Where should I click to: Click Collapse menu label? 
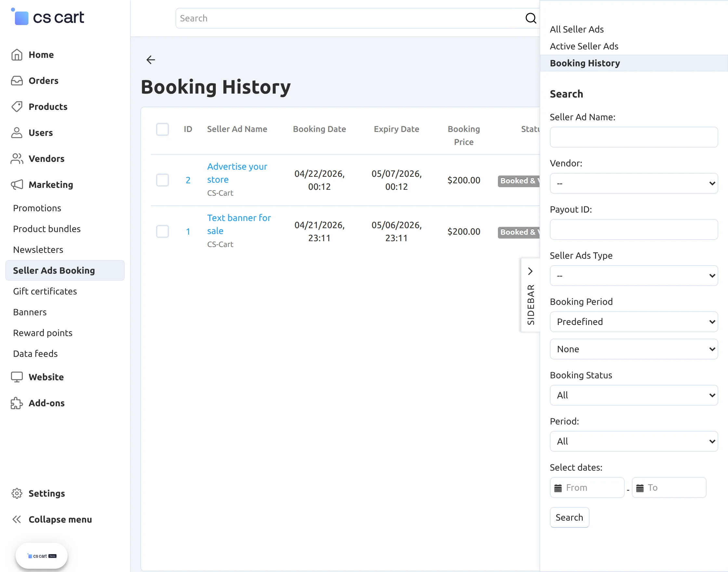60,519
